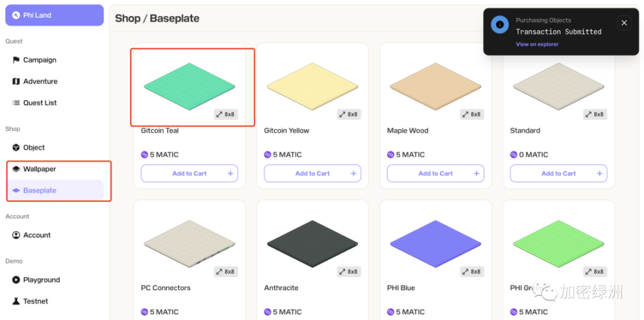Click the PHI Blue name label
Screen dimensions: 644x320
(401, 288)
